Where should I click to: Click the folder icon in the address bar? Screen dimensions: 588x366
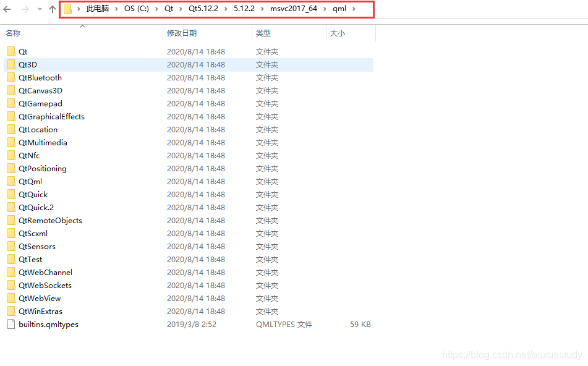(x=69, y=10)
